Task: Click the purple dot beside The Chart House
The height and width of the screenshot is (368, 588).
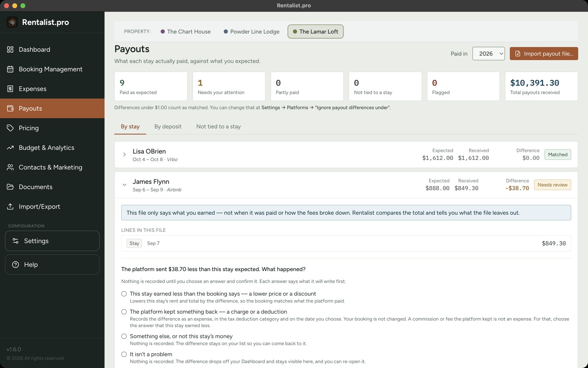Action: pyautogui.click(x=163, y=31)
